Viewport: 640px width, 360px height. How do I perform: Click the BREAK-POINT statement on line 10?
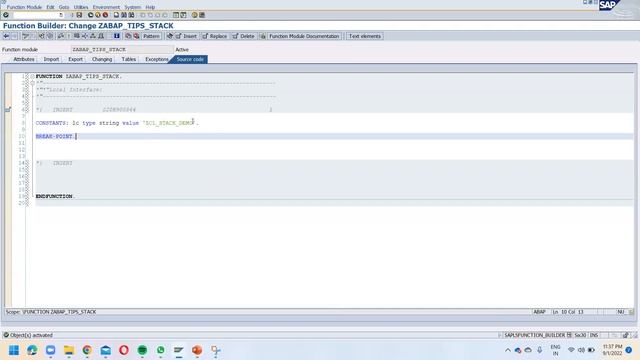point(55,136)
